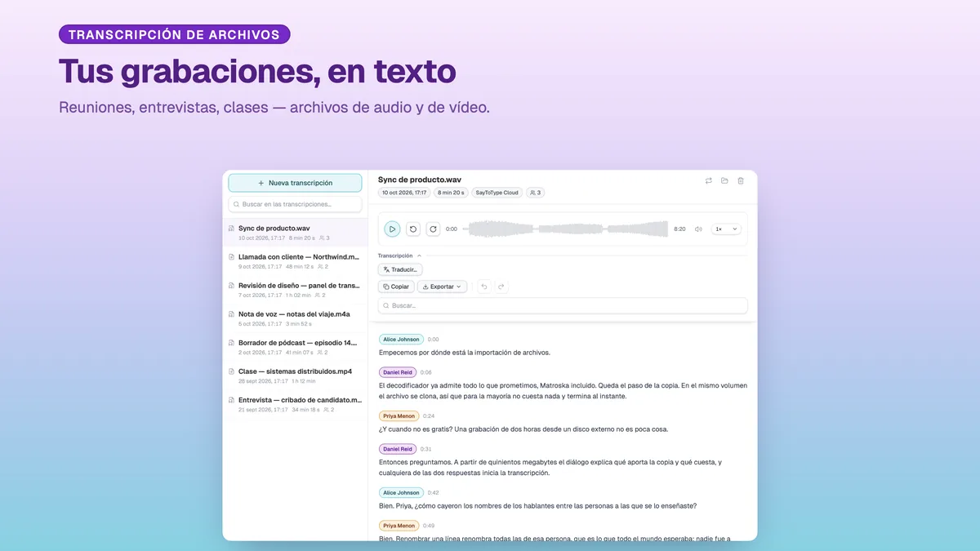Click the Daniel Reid speaker tag at 0:06
Viewport: 980px width, 551px height.
click(x=398, y=372)
